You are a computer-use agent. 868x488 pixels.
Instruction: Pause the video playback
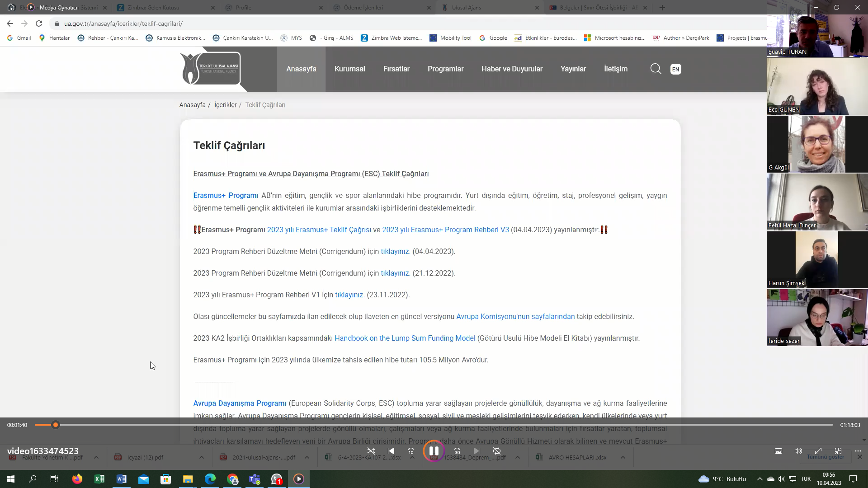point(434,451)
